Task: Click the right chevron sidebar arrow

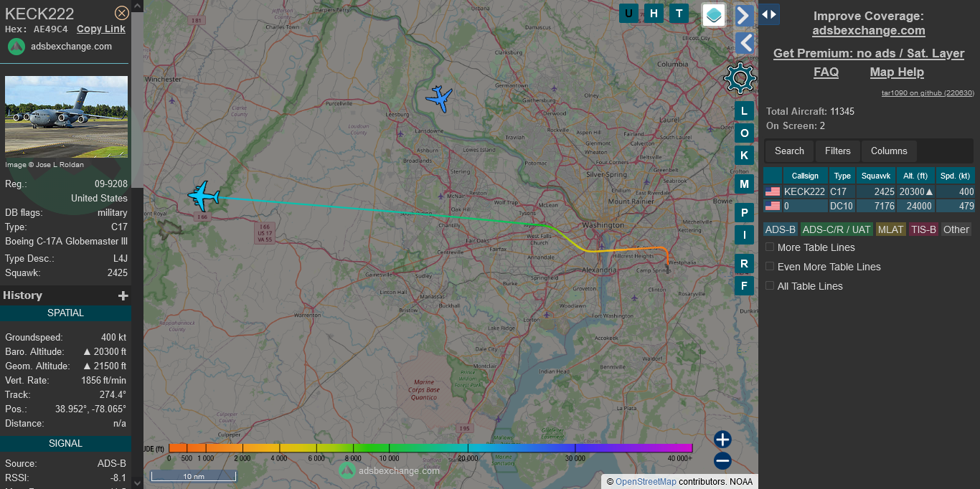Action: (745, 15)
